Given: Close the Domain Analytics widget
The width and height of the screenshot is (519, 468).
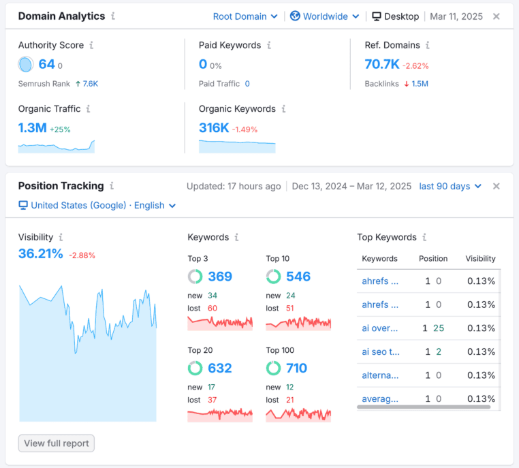Looking at the screenshot, I should (496, 16).
